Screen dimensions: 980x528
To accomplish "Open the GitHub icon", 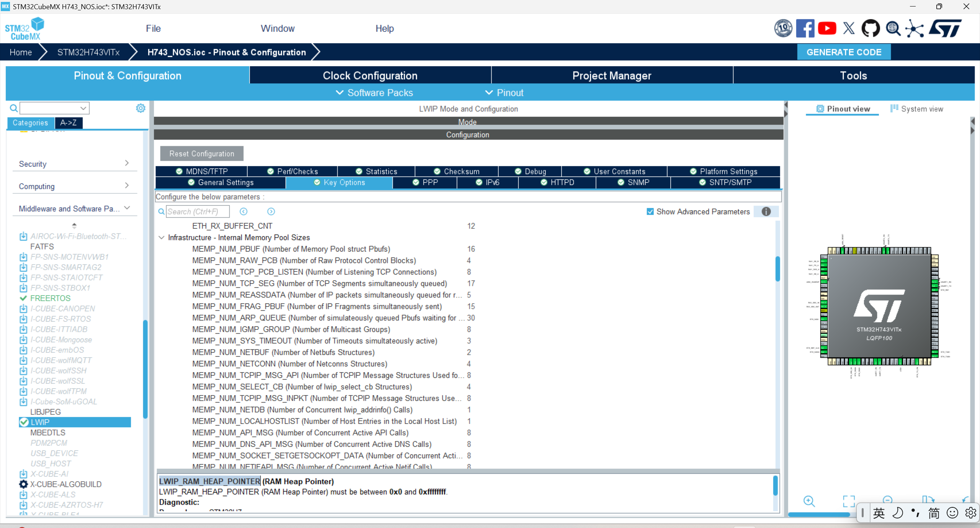I will 871,28.
